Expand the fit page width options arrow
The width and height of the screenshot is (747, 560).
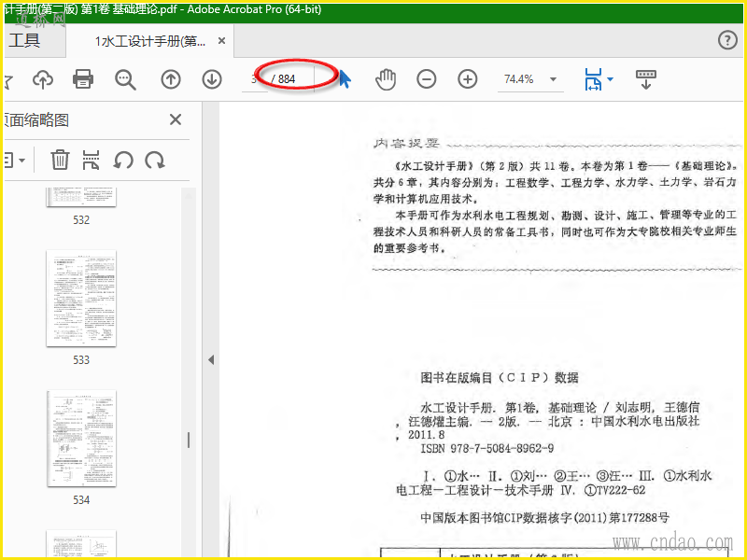[x=611, y=79]
